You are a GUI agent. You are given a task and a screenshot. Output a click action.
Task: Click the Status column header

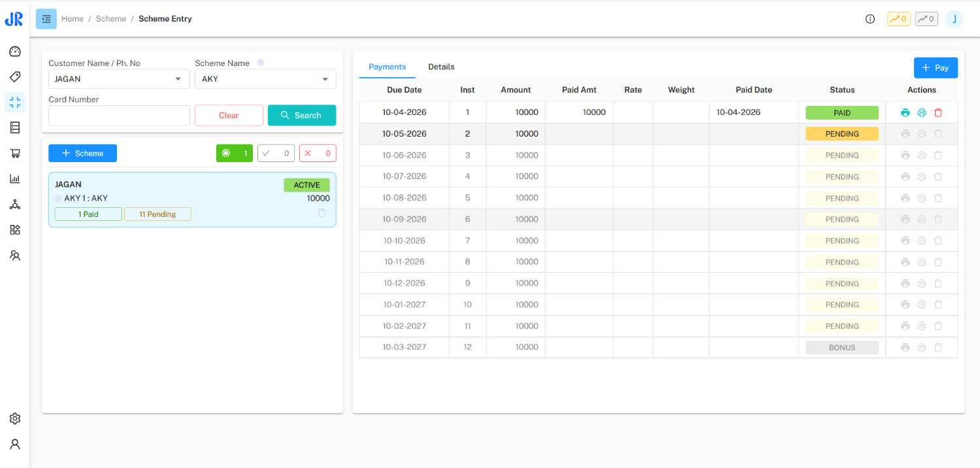point(842,90)
